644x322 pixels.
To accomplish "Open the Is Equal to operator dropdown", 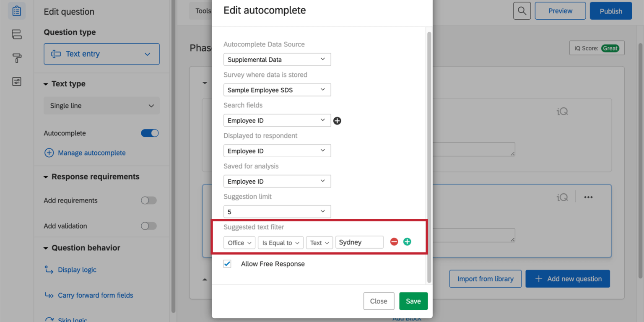I will tap(280, 242).
